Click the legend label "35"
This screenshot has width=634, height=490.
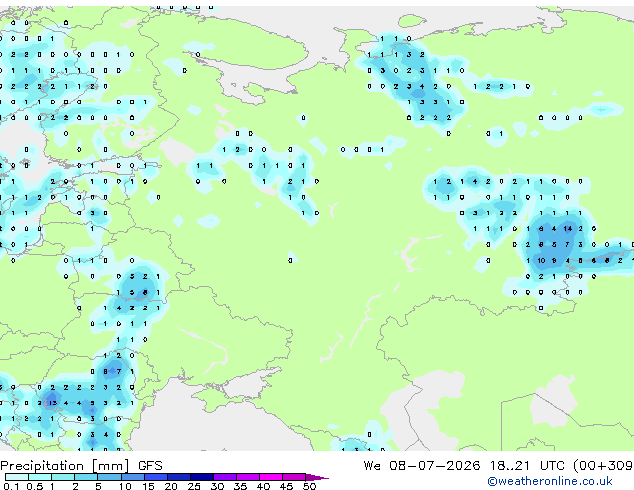tap(241, 486)
